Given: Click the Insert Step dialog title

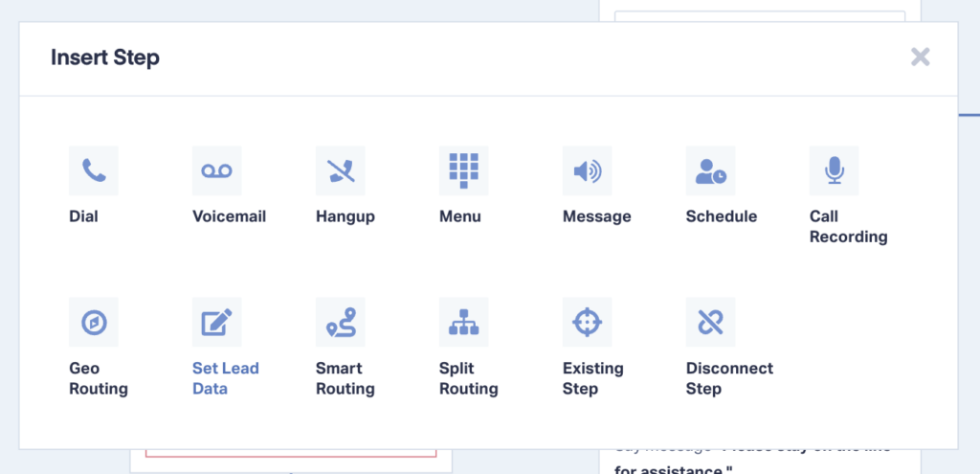Looking at the screenshot, I should (105, 57).
